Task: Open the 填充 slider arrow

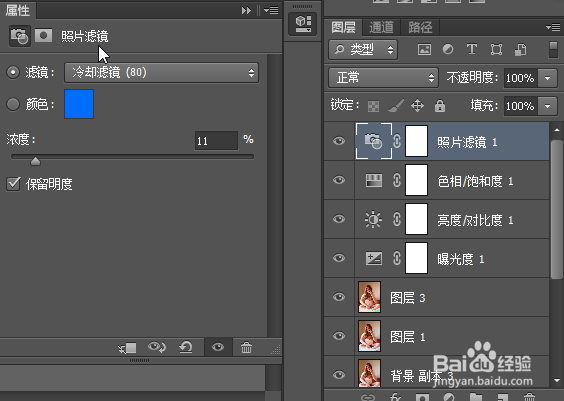Action: 548,106
